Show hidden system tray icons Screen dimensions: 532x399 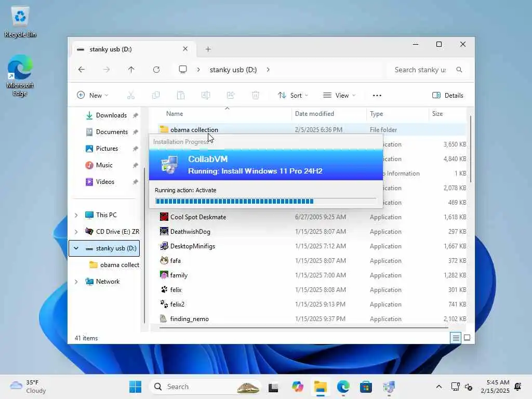pos(438,387)
